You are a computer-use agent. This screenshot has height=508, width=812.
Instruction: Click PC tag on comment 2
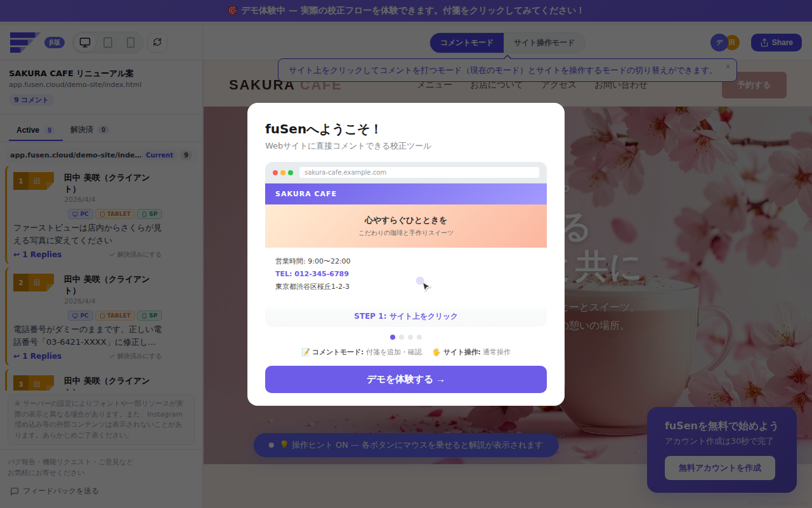point(81,316)
